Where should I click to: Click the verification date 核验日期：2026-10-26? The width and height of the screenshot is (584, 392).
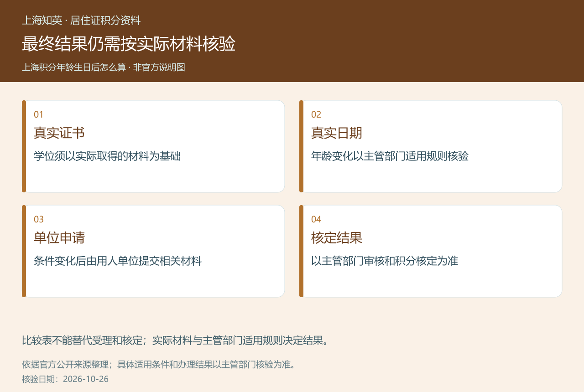pyautogui.click(x=65, y=379)
